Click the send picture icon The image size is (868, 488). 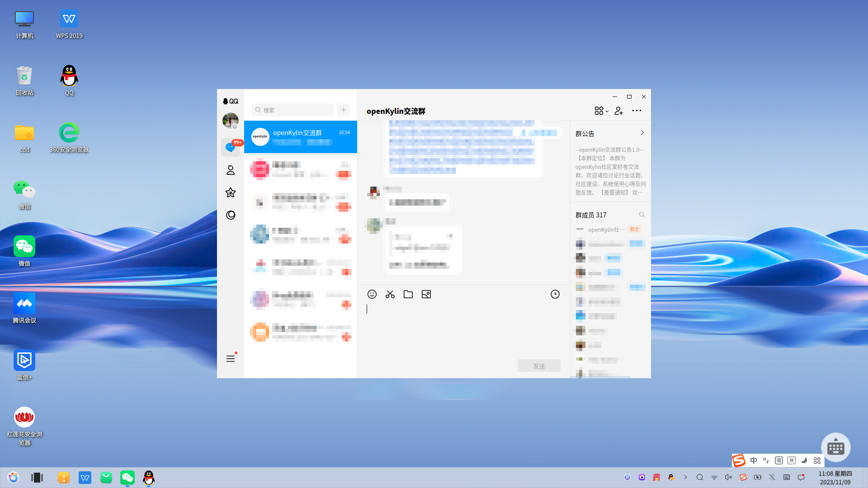tap(426, 294)
